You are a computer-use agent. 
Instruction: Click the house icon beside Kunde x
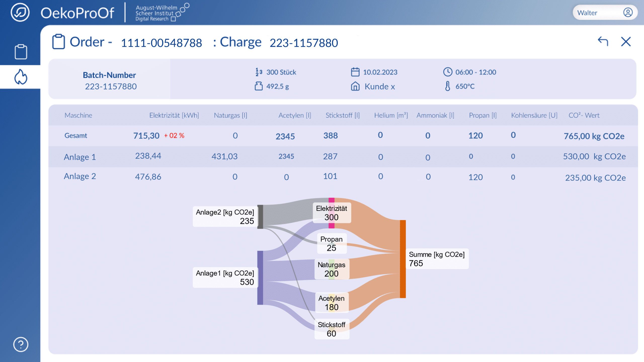coord(355,86)
